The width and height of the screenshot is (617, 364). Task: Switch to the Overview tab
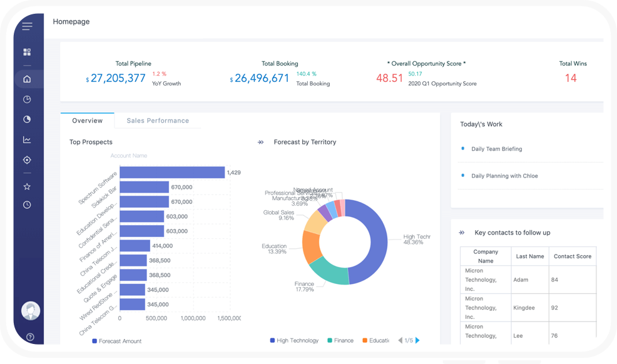tap(88, 121)
